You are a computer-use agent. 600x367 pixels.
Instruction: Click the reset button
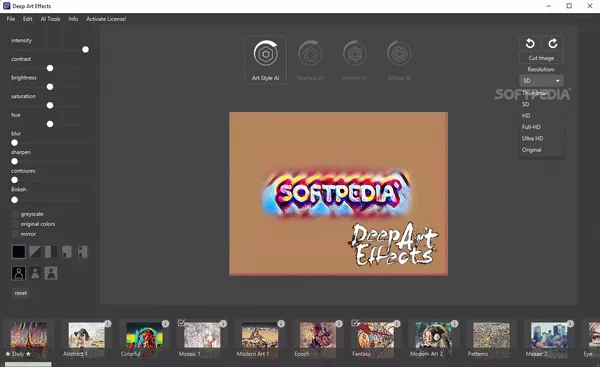point(21,293)
